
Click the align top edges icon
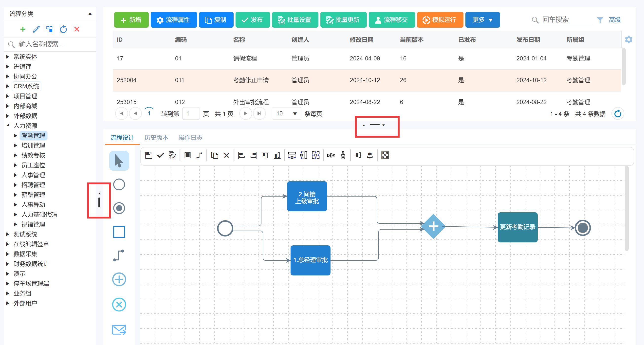pyautogui.click(x=265, y=155)
